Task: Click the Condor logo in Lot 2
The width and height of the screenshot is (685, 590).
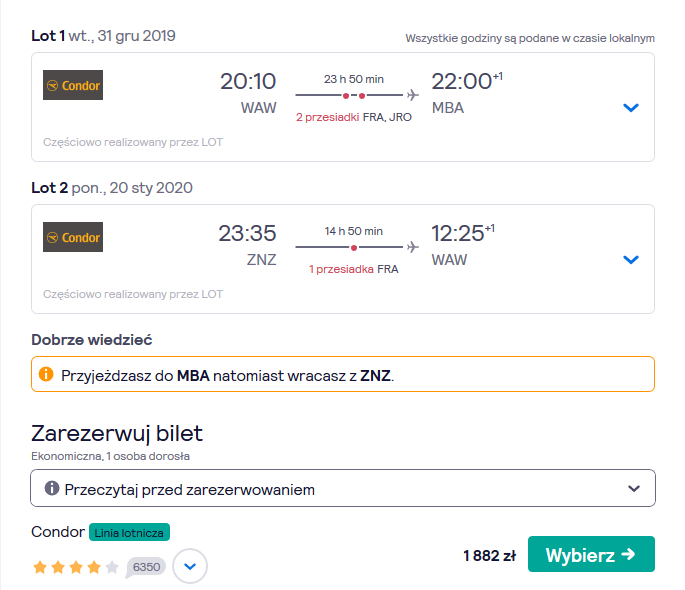Action: pyautogui.click(x=73, y=237)
